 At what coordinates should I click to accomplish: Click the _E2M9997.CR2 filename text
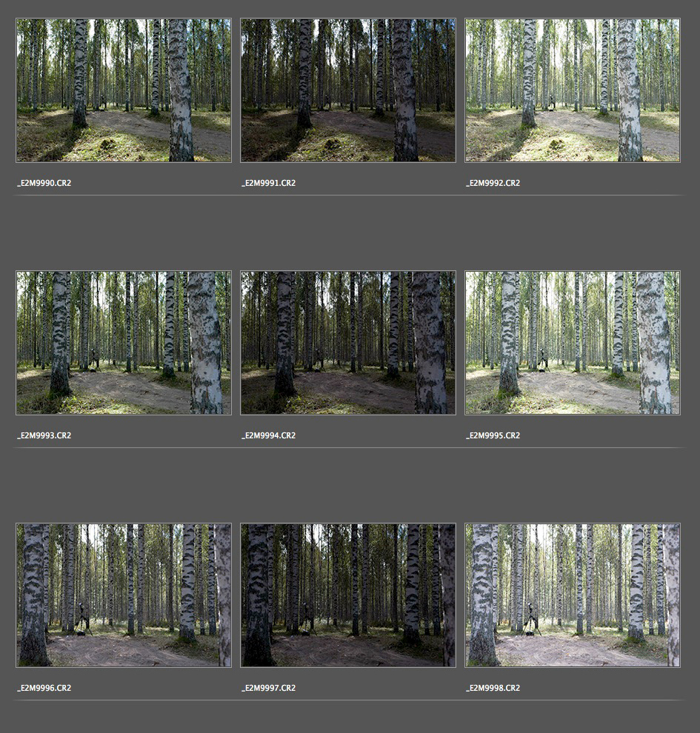tap(269, 688)
